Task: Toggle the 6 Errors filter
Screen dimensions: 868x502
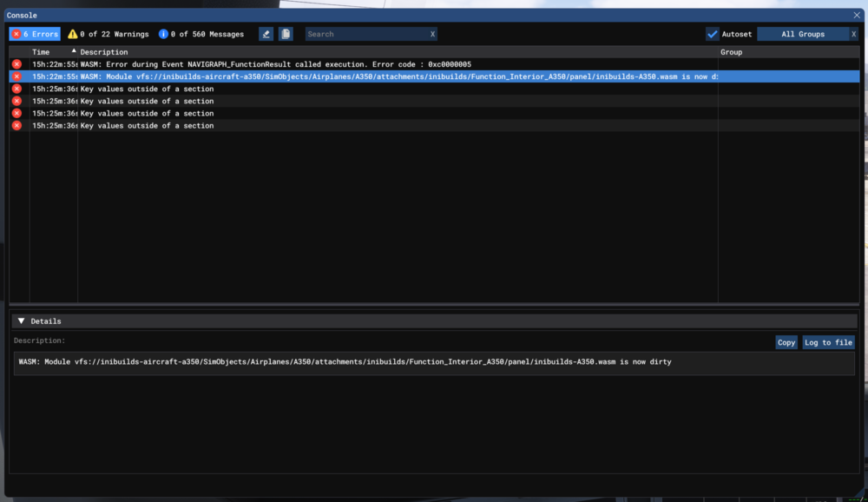Action: click(35, 34)
